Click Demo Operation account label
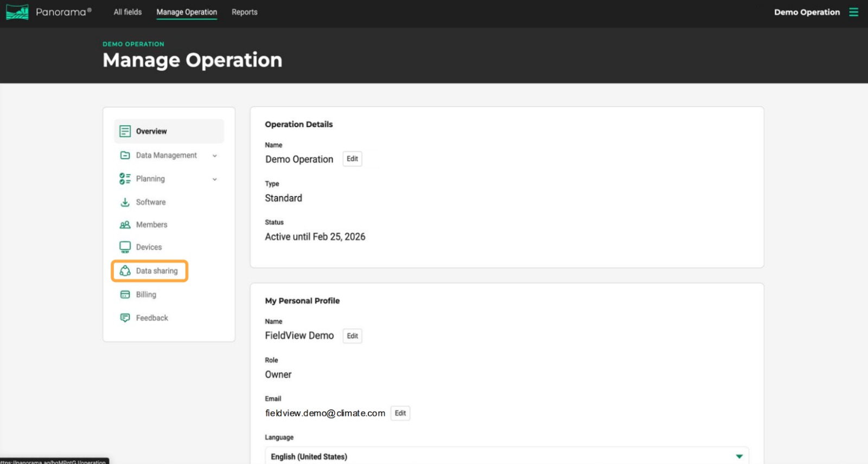868x464 pixels. pos(807,12)
